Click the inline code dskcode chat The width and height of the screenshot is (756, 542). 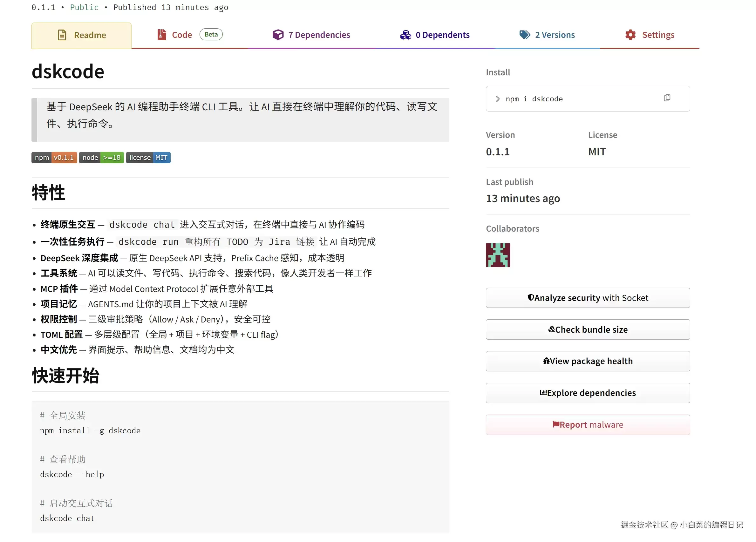(142, 225)
